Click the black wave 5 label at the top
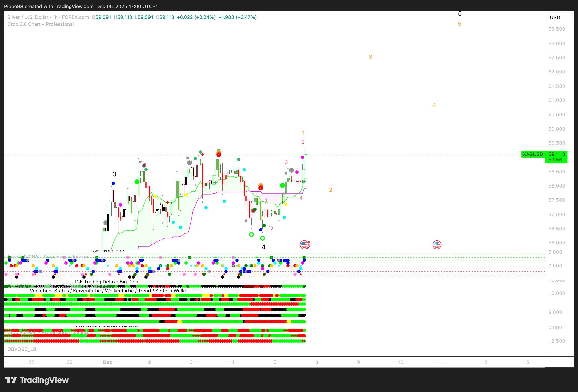Screen dimensions: 578x392 tap(460, 14)
